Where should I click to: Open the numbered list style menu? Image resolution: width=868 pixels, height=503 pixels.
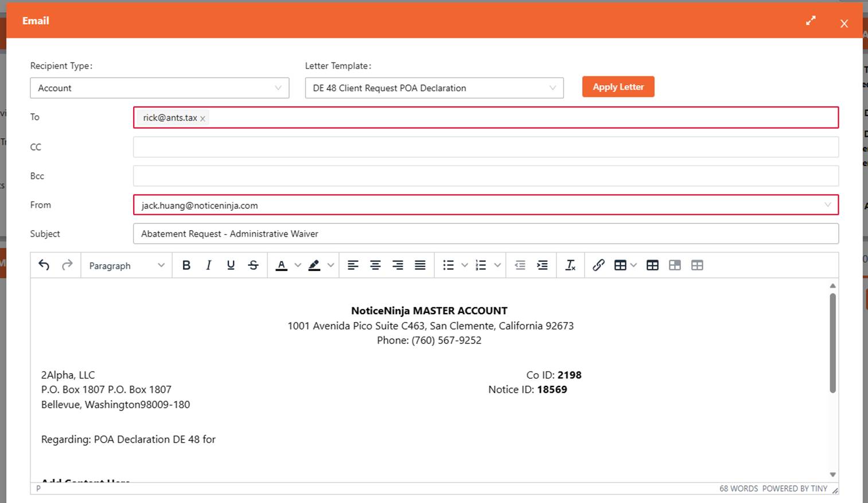[x=497, y=265]
